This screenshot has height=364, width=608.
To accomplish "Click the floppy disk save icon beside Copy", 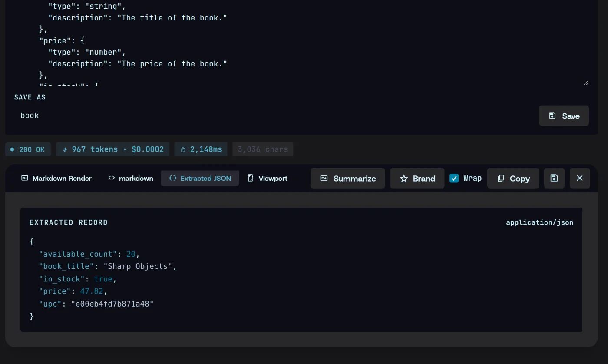I will [x=554, y=178].
